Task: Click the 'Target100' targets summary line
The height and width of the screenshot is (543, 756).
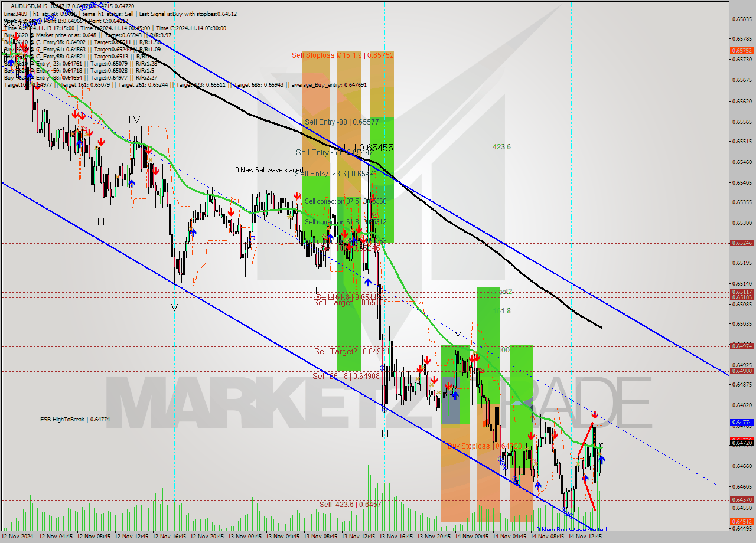Action: (185, 84)
